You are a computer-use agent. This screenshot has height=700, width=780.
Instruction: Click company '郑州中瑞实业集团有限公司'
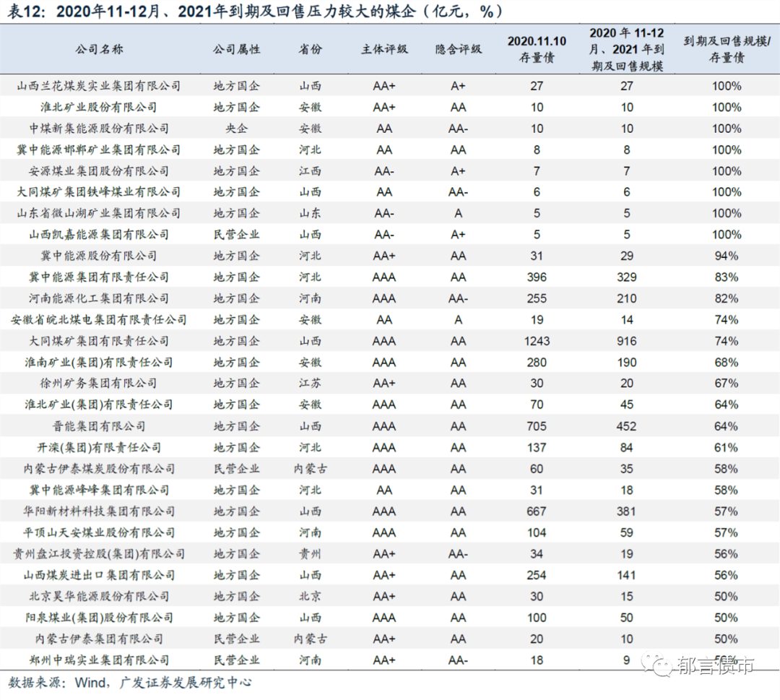pyautogui.click(x=99, y=661)
